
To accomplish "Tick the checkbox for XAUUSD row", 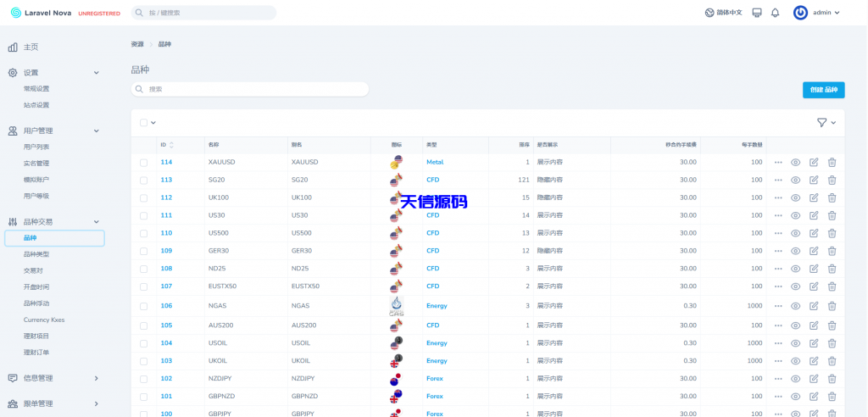I will 144,162.
